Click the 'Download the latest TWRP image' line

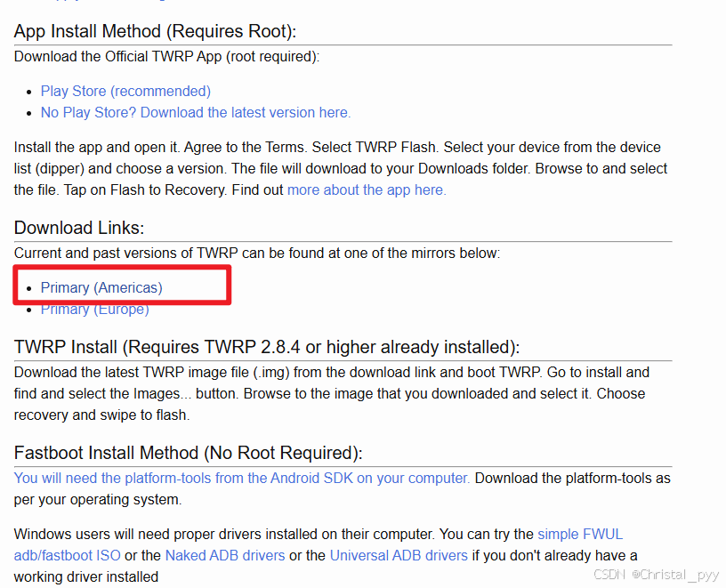(332, 372)
